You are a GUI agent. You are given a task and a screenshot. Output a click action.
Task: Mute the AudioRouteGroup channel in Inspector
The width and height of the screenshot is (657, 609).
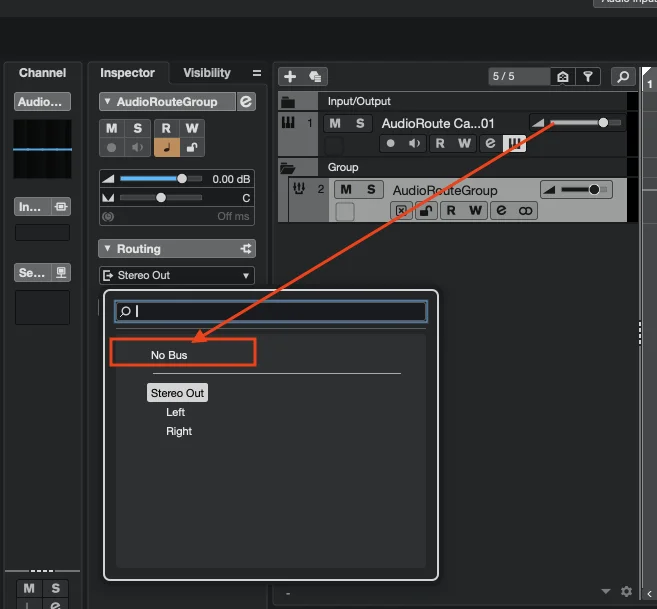point(111,128)
